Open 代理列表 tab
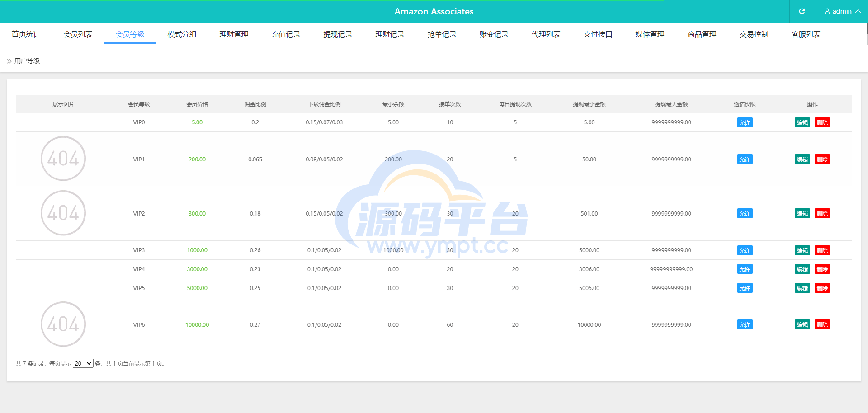 tap(546, 34)
